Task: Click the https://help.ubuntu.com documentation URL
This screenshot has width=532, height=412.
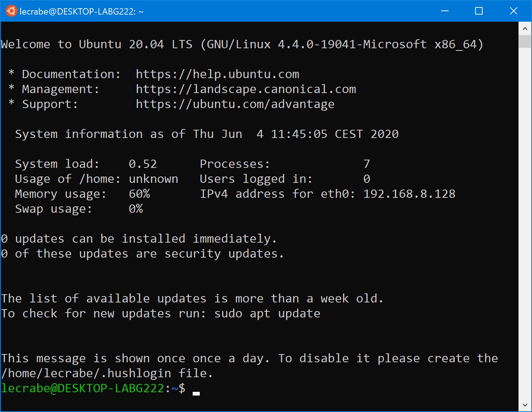Action: click(217, 74)
